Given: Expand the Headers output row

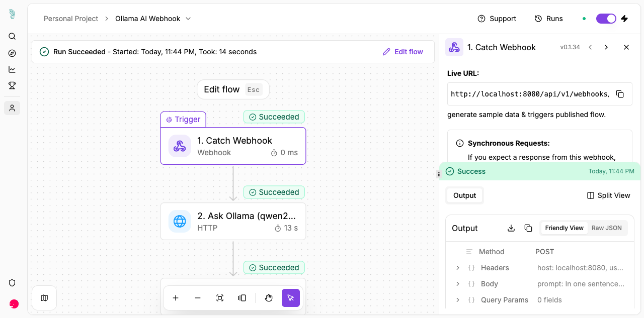Looking at the screenshot, I should pyautogui.click(x=458, y=268).
